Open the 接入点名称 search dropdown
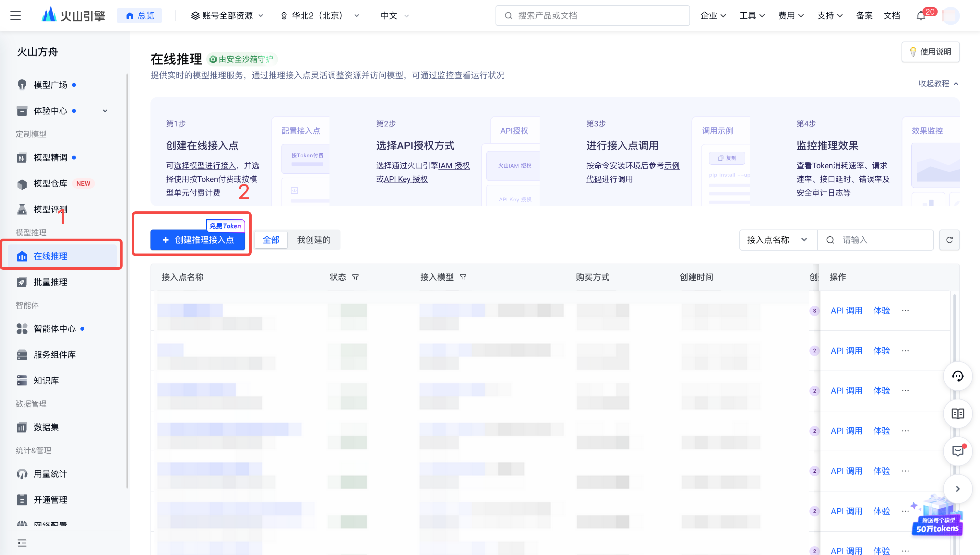Image resolution: width=980 pixels, height=555 pixels. (778, 240)
